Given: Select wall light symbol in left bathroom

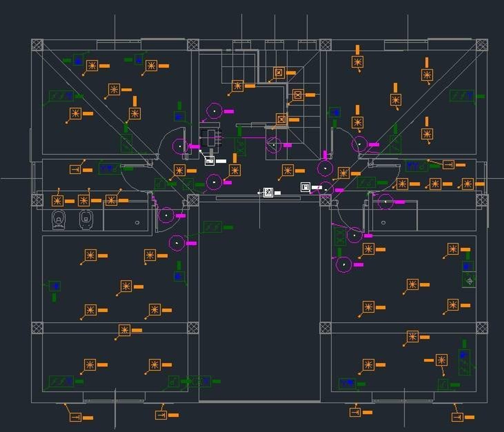Looking at the screenshot, I should tap(75, 169).
